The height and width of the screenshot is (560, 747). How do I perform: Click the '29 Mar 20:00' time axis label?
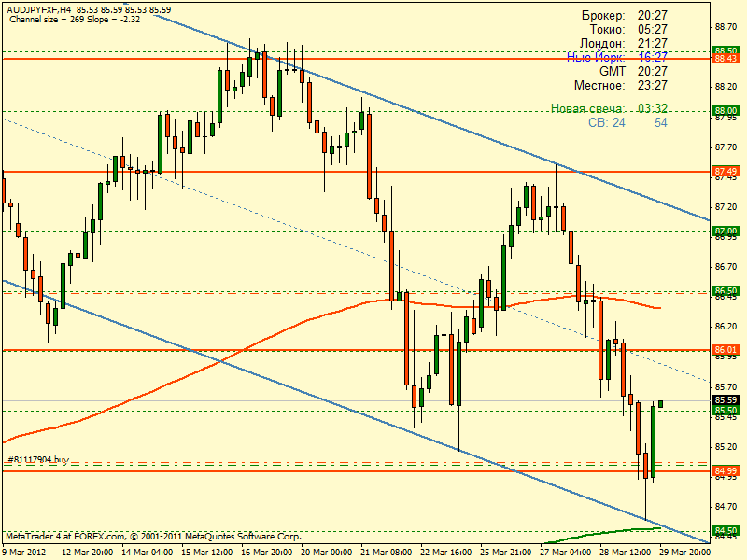(x=685, y=553)
